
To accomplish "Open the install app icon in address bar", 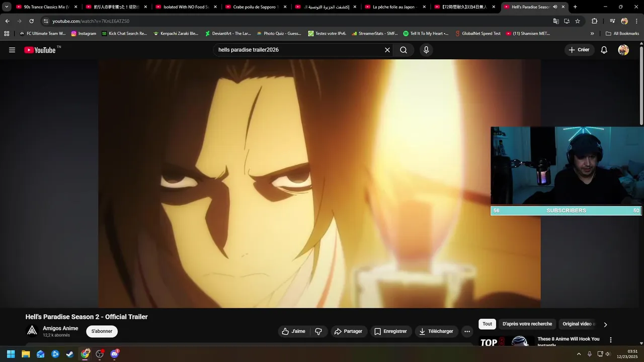I will pyautogui.click(x=567, y=21).
